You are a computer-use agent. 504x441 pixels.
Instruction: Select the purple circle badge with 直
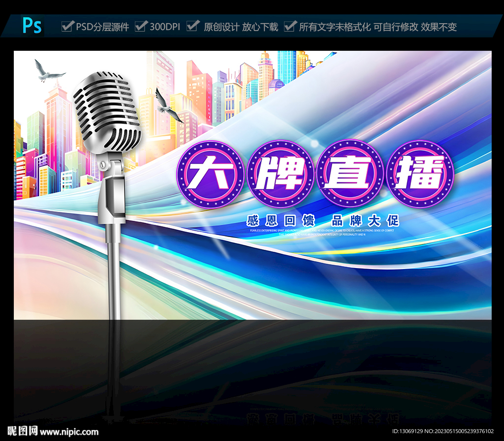coord(350,173)
